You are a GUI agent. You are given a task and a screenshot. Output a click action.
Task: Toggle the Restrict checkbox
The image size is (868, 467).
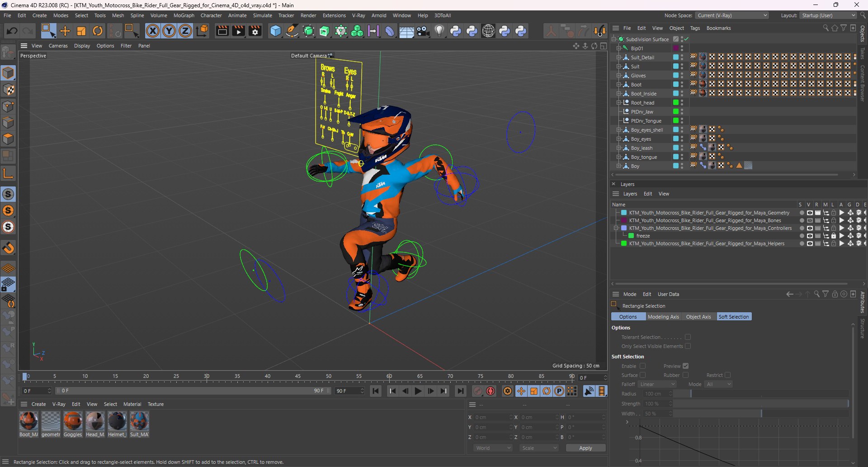pyautogui.click(x=727, y=375)
